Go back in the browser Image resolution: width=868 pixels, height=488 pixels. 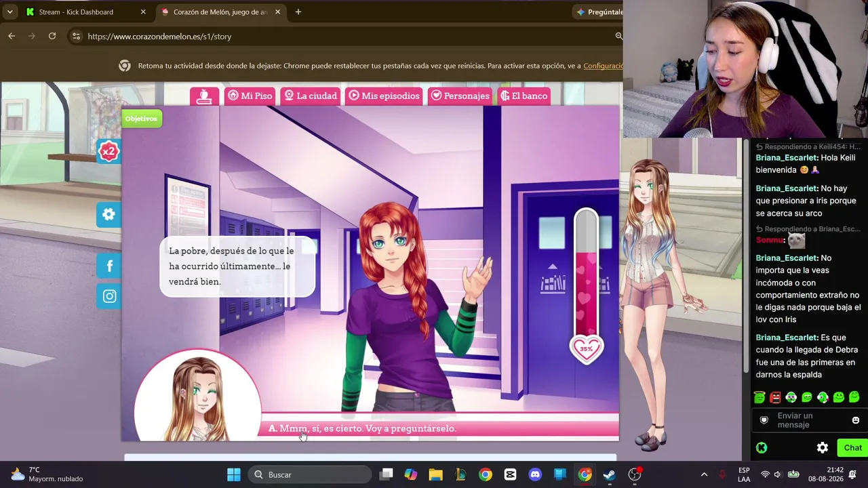pos(12,36)
